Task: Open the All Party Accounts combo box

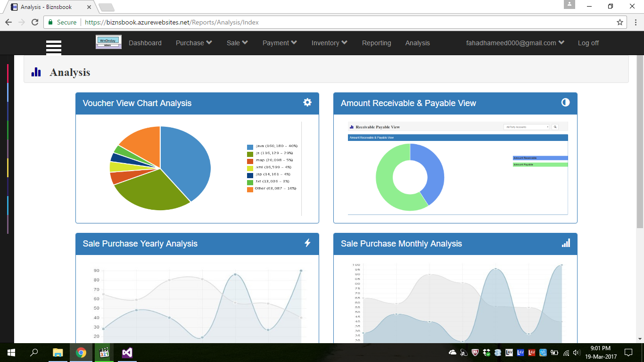Action: (527, 126)
